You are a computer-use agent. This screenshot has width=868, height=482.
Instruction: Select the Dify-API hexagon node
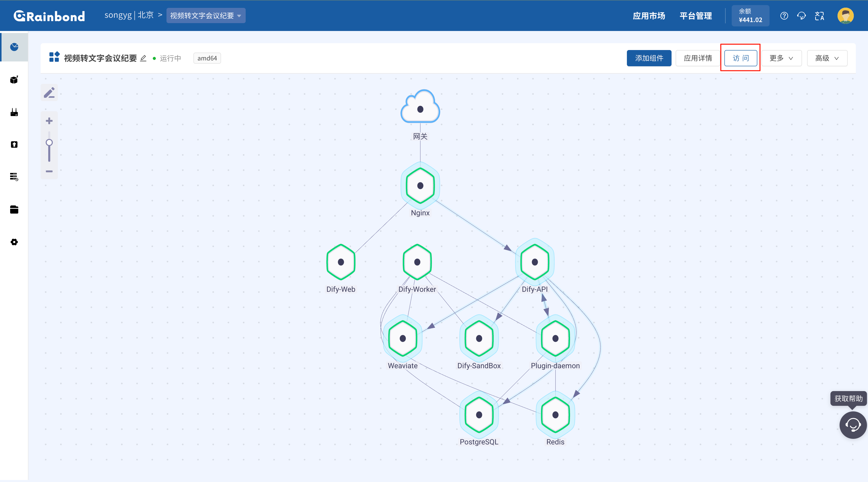click(535, 262)
